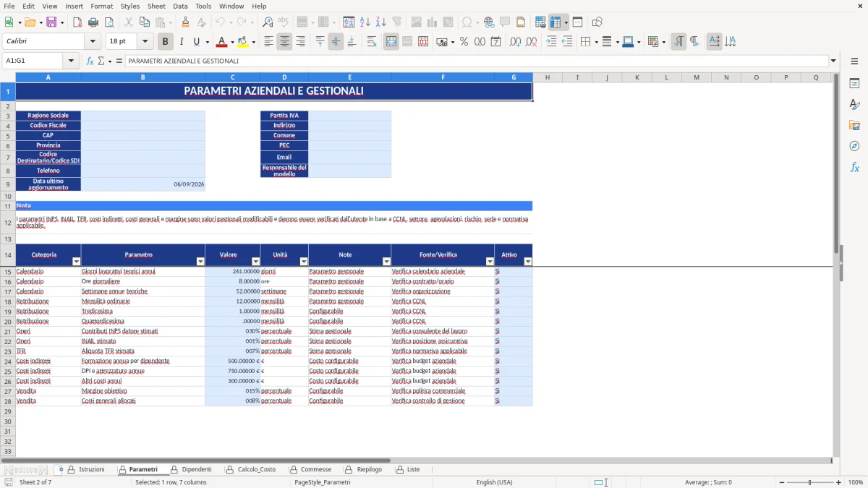Image resolution: width=868 pixels, height=488 pixels.
Task: Switch to the Calcolo_Costo sheet tab
Action: [256, 469]
